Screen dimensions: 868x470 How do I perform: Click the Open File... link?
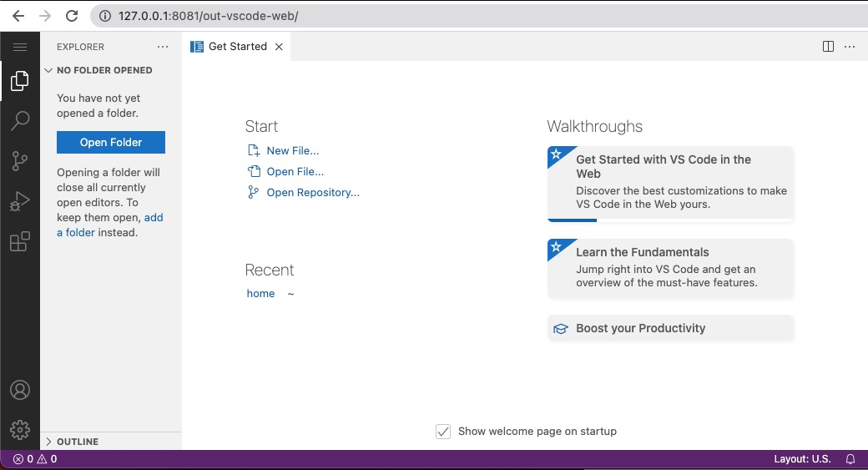295,172
